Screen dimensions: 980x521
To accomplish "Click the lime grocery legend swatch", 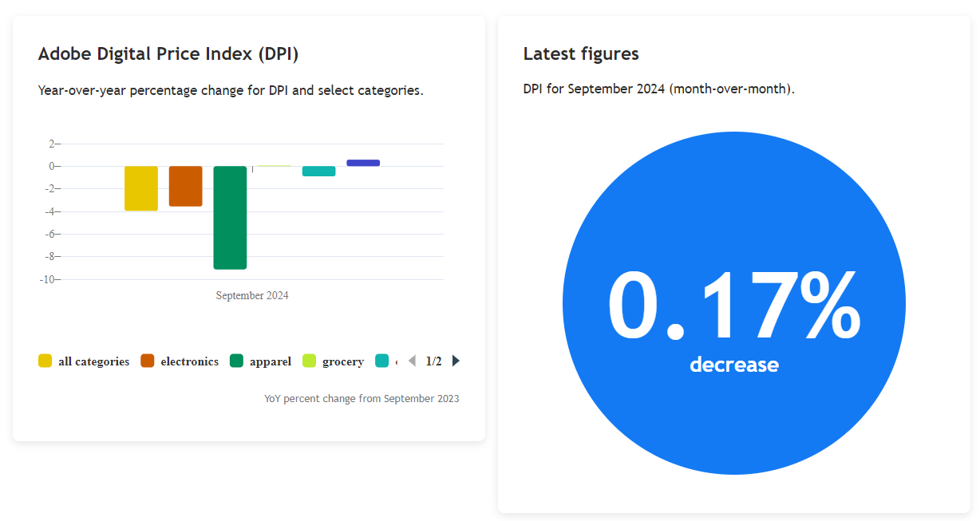I will point(310,361).
